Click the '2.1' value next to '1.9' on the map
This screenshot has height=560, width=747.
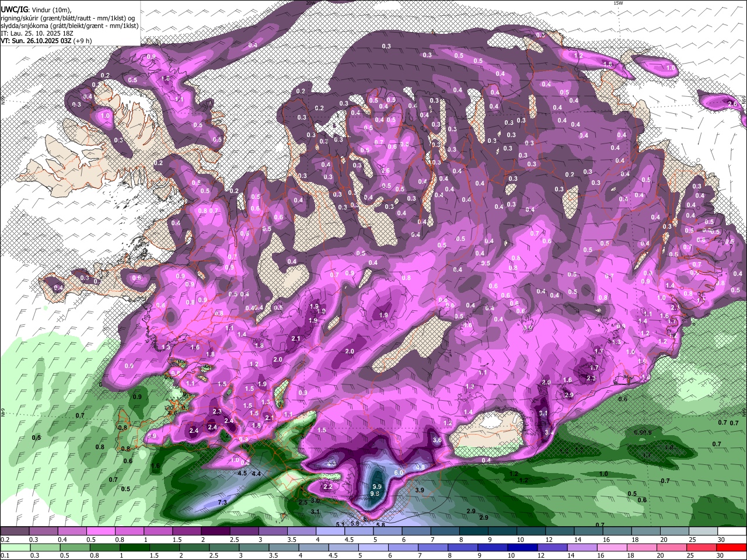point(296,339)
